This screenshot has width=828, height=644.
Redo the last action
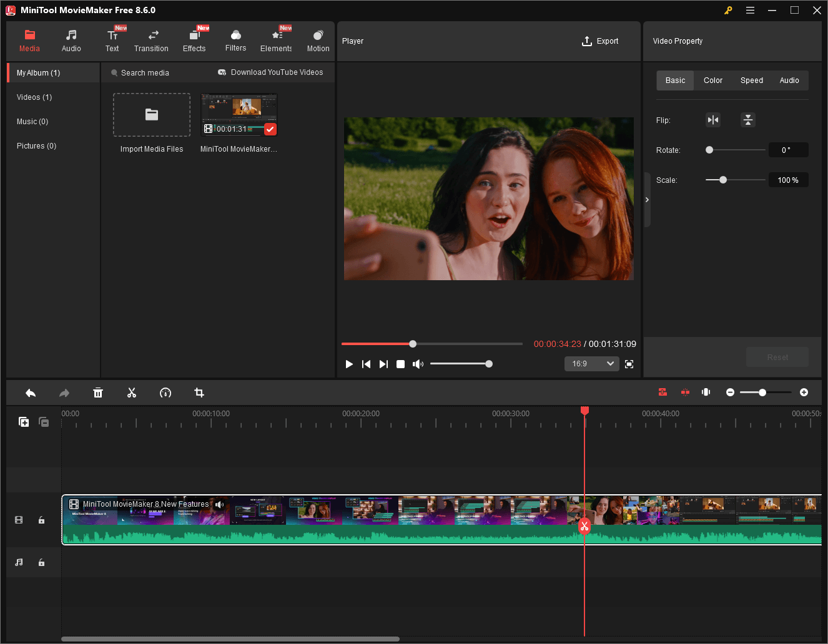(64, 393)
